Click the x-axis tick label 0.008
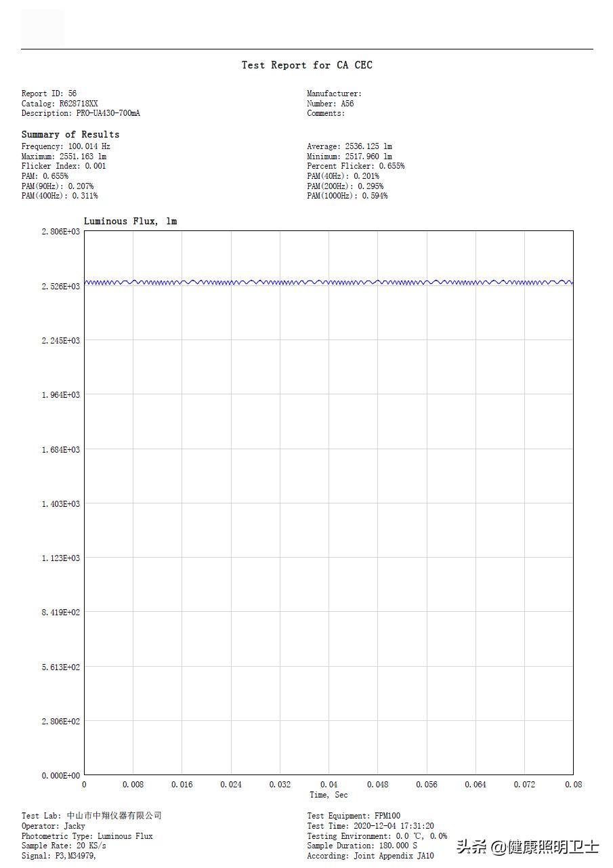The width and height of the screenshot is (613, 868). (x=133, y=785)
